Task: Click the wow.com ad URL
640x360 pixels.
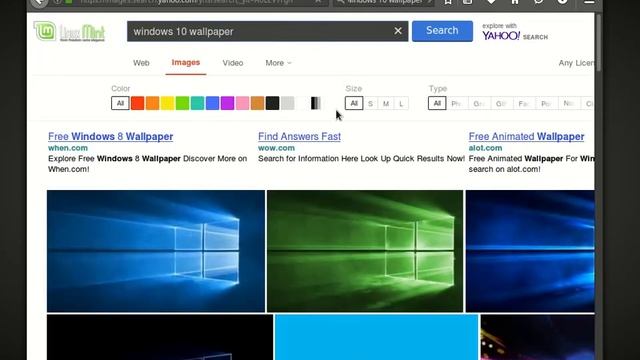Action: pos(276,148)
